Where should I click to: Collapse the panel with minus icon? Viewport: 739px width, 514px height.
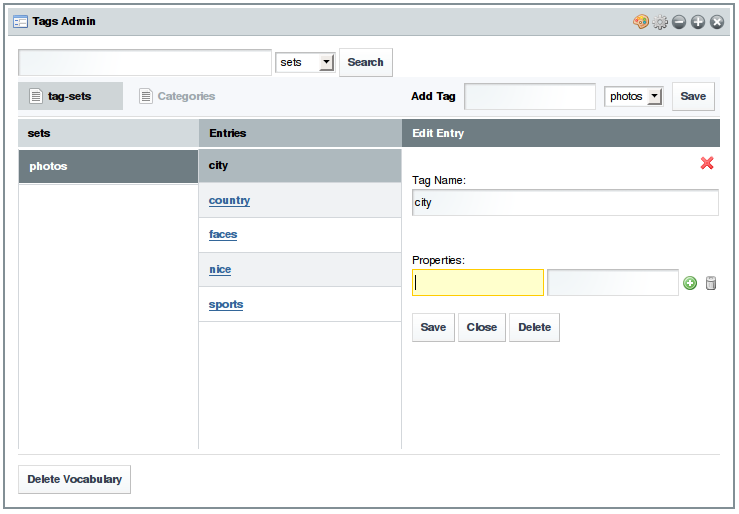tap(679, 21)
